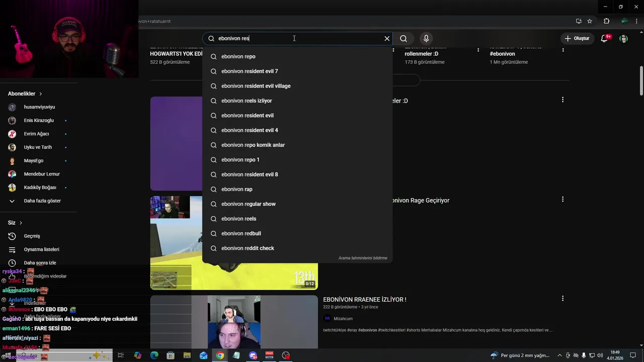Open the Enis Kirazoglu subscription
644x362 pixels.
point(38,121)
